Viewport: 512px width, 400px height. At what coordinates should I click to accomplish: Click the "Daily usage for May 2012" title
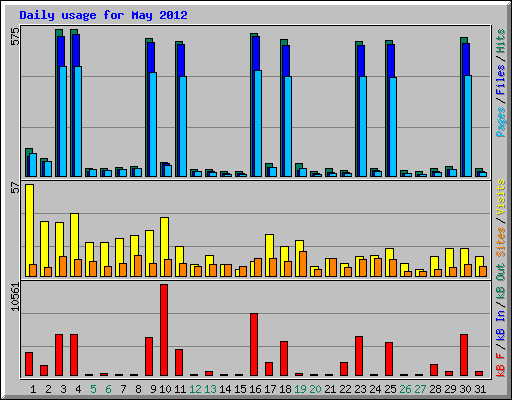(103, 15)
